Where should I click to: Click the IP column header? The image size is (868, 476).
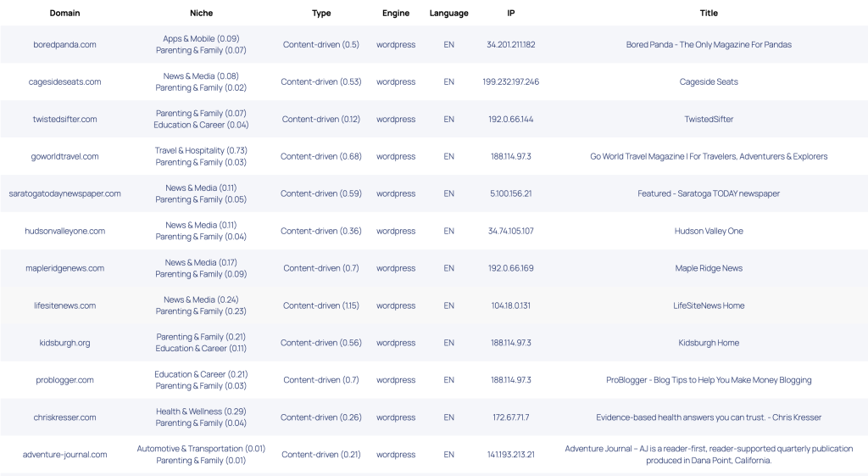(511, 13)
